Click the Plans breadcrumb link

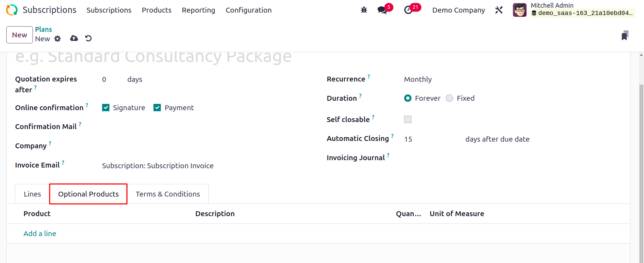(x=43, y=29)
